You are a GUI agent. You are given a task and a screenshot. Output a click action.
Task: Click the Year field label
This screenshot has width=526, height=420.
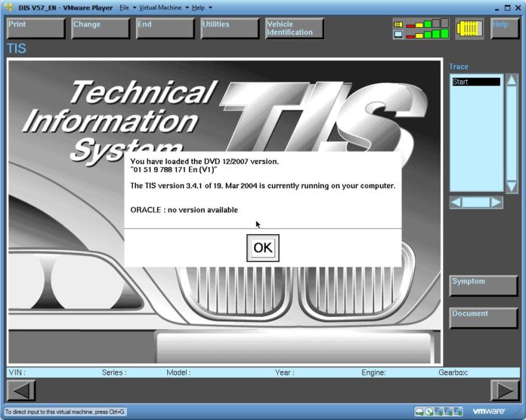[284, 372]
